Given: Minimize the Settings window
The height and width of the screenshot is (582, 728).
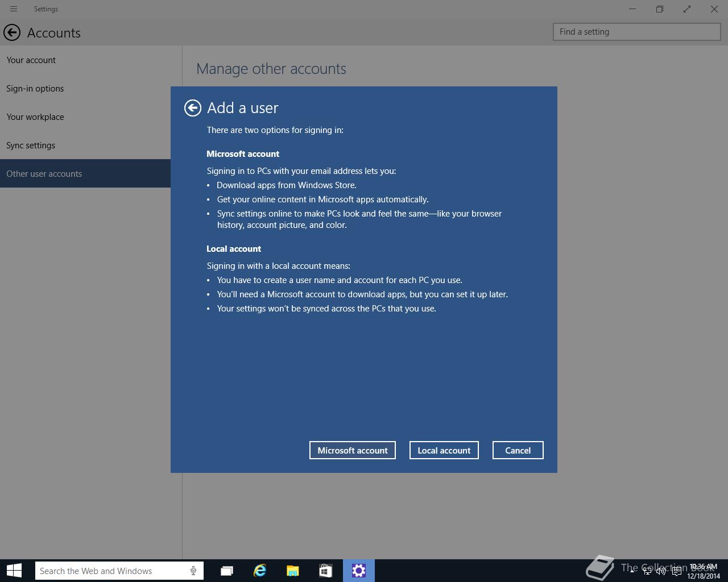Looking at the screenshot, I should coord(632,9).
